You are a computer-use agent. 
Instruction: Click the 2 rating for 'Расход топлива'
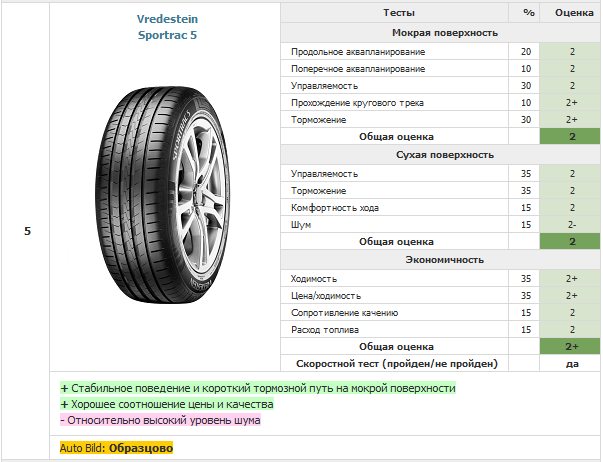point(571,330)
